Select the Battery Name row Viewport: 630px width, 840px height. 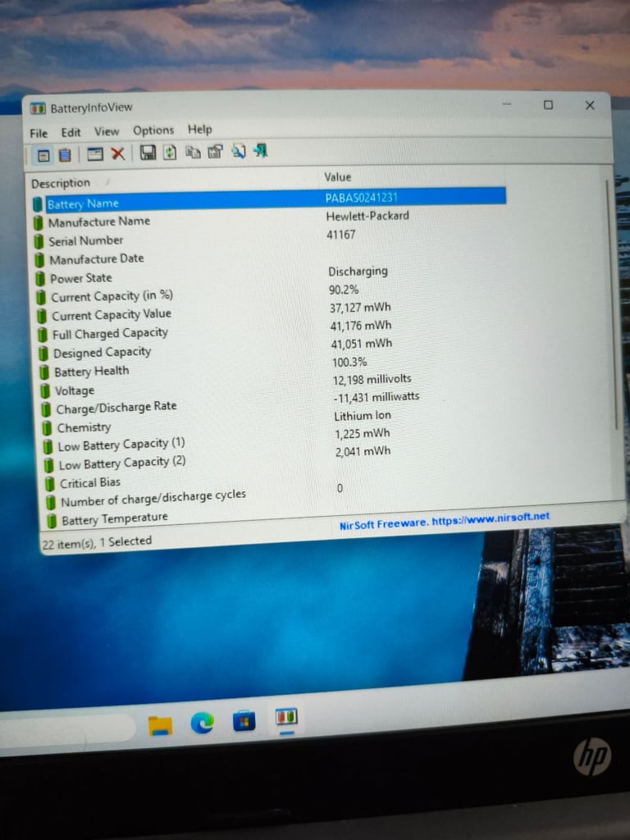click(269, 200)
